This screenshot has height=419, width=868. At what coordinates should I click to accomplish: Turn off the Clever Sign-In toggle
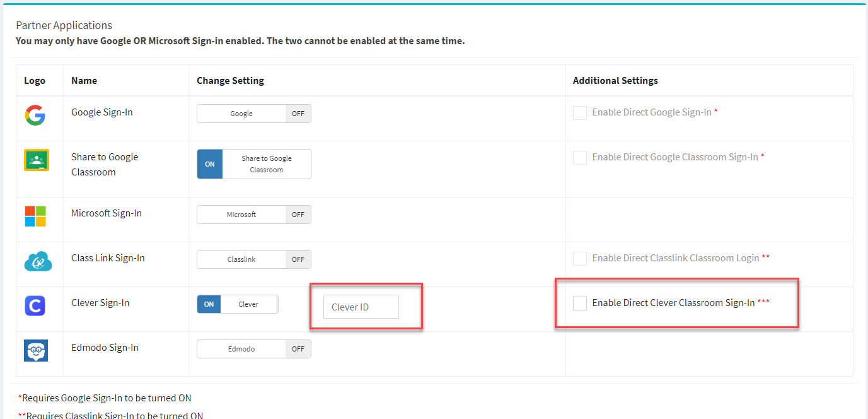(x=237, y=304)
